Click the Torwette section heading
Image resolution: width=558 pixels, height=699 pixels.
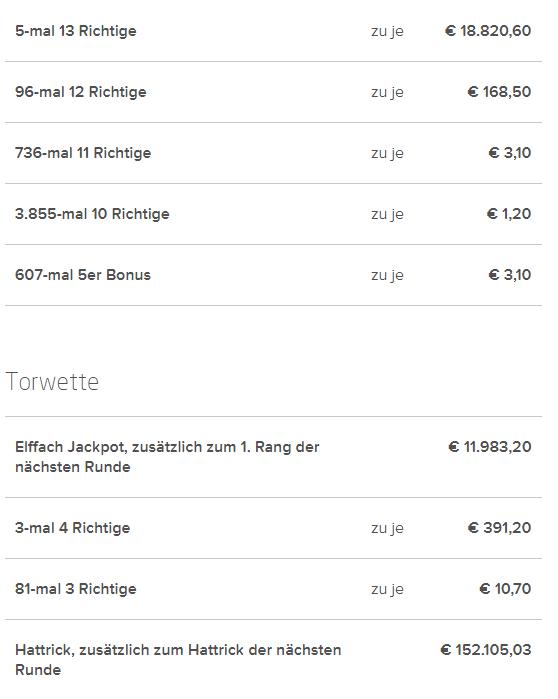click(52, 382)
